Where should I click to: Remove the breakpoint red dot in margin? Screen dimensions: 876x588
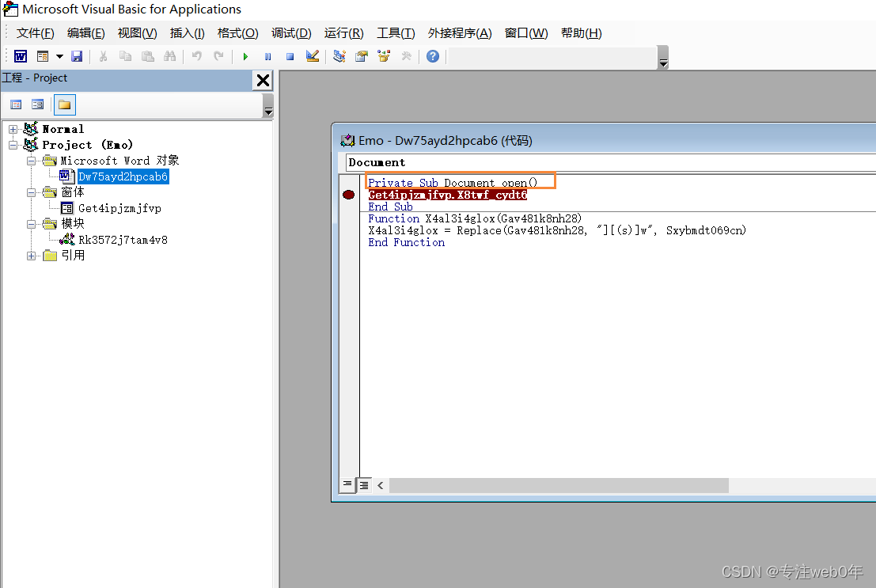pos(349,195)
